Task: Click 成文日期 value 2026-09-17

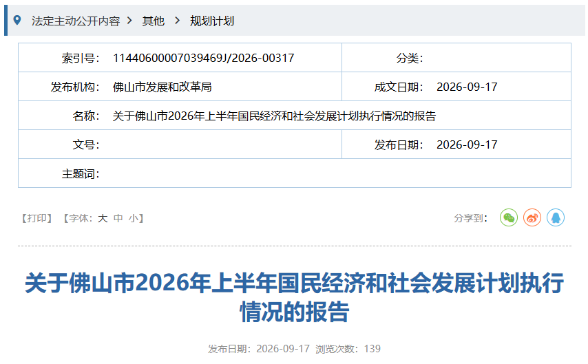Action: point(467,87)
